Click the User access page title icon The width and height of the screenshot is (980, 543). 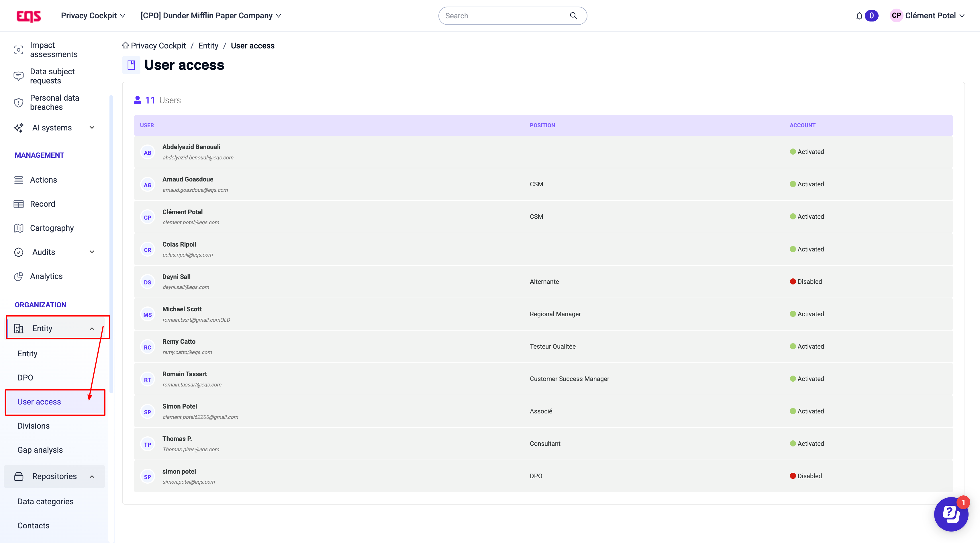131,65
